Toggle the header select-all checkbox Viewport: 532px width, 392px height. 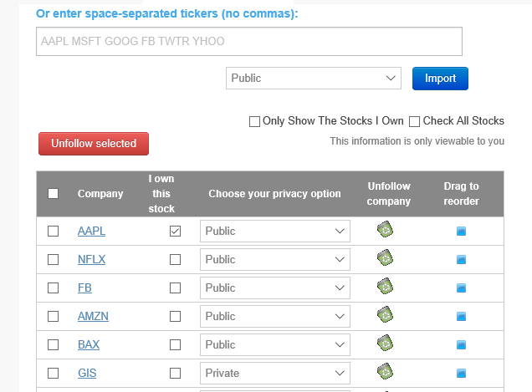click(53, 194)
